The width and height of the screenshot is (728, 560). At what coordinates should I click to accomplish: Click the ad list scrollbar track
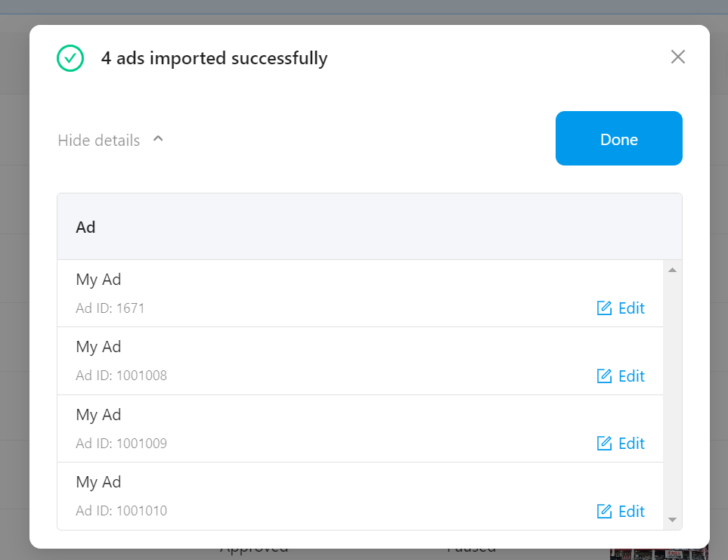[672, 393]
